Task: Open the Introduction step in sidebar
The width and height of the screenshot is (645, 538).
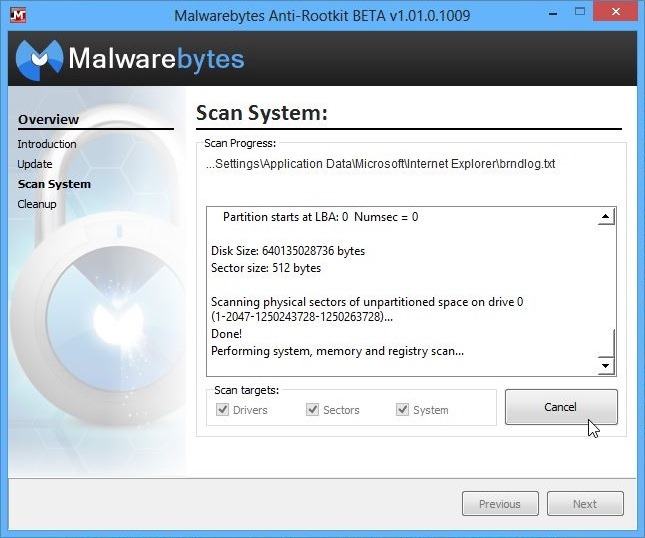Action: (47, 144)
